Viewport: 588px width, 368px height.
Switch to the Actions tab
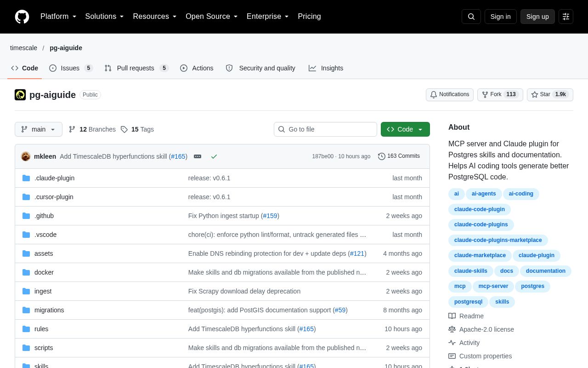[197, 68]
